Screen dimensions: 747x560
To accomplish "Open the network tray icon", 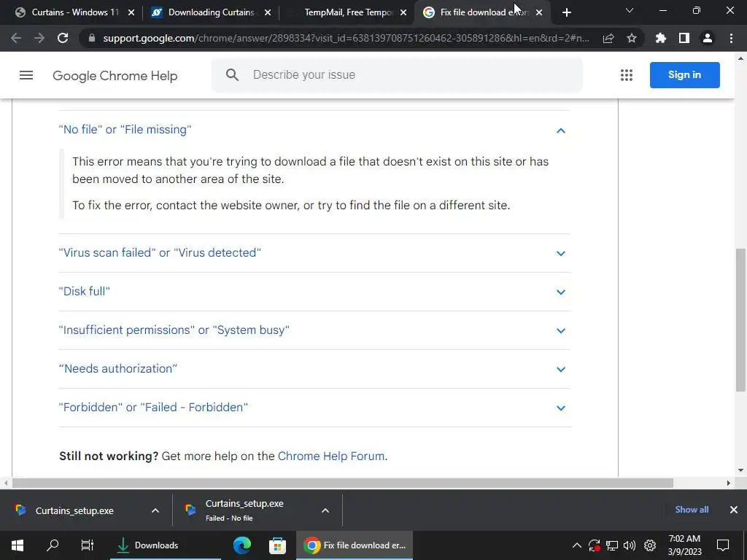I will click(612, 545).
